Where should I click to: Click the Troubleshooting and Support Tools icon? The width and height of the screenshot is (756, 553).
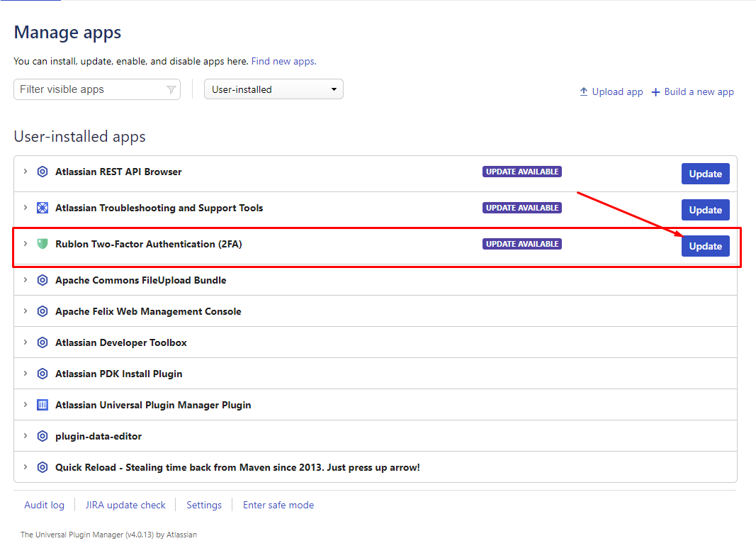point(43,208)
